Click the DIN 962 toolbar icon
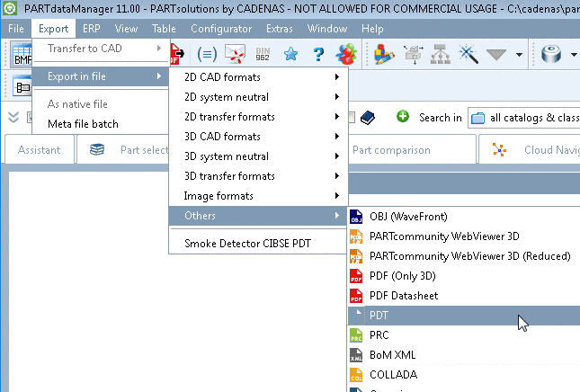The width and height of the screenshot is (580, 392). (x=263, y=54)
